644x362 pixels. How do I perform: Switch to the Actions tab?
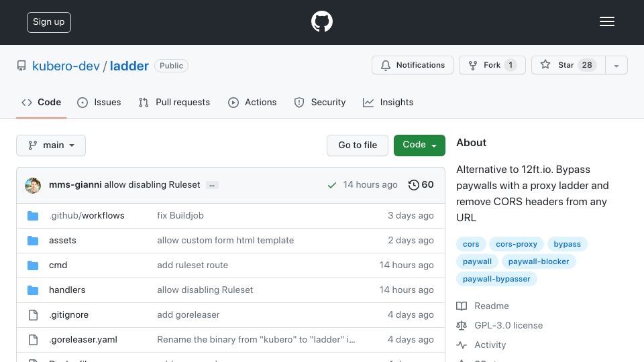point(252,102)
